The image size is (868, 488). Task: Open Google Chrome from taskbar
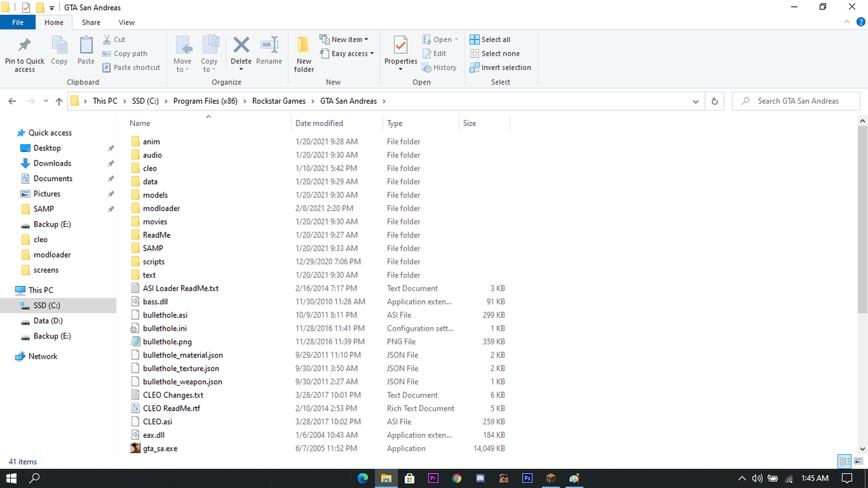coord(457,479)
